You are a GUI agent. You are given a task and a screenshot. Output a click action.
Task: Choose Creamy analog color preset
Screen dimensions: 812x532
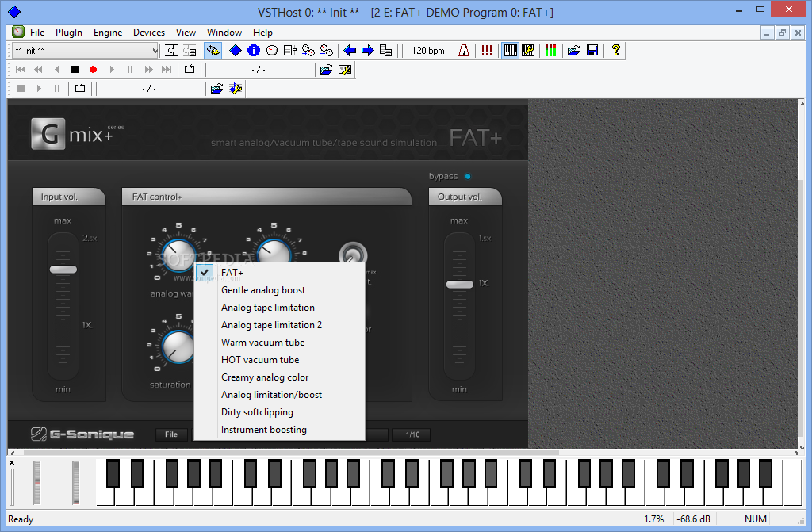(x=280, y=377)
